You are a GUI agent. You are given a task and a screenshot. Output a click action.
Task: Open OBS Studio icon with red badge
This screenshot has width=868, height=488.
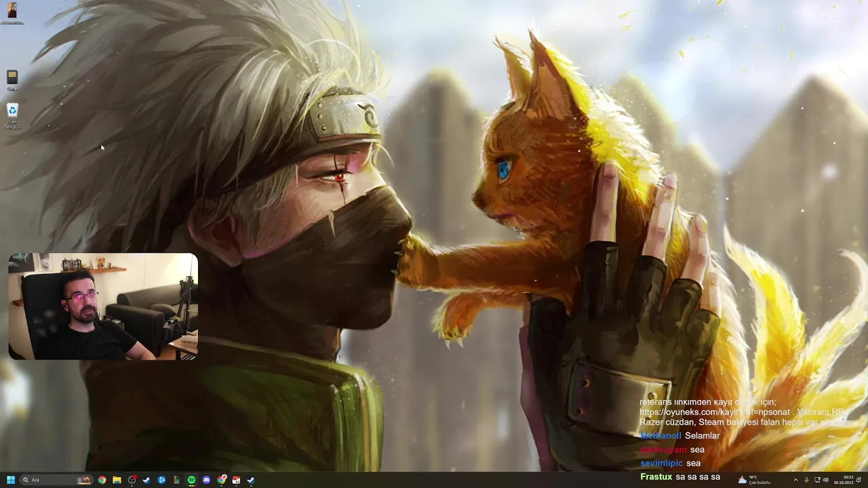(132, 480)
